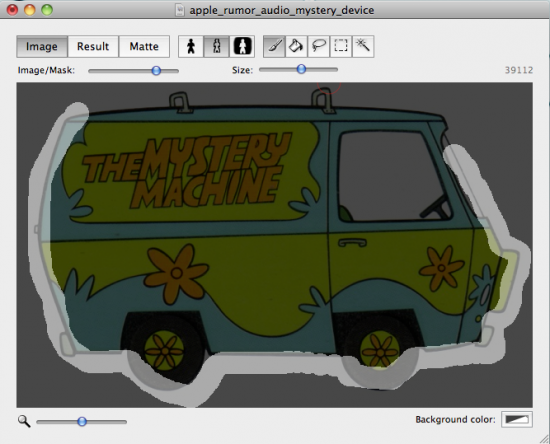Click the Image/Mask slider handle
Image resolution: width=550 pixels, height=444 pixels.
(156, 70)
